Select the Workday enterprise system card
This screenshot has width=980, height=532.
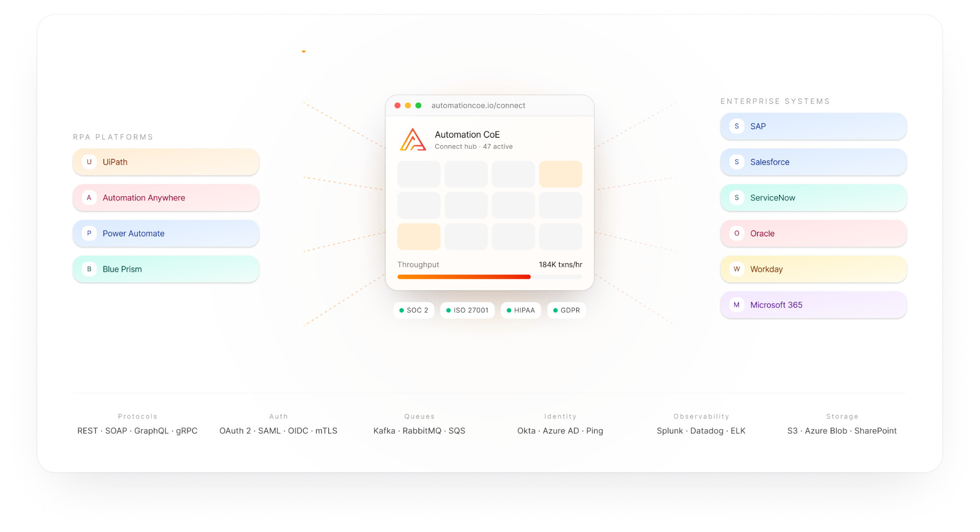pos(813,269)
